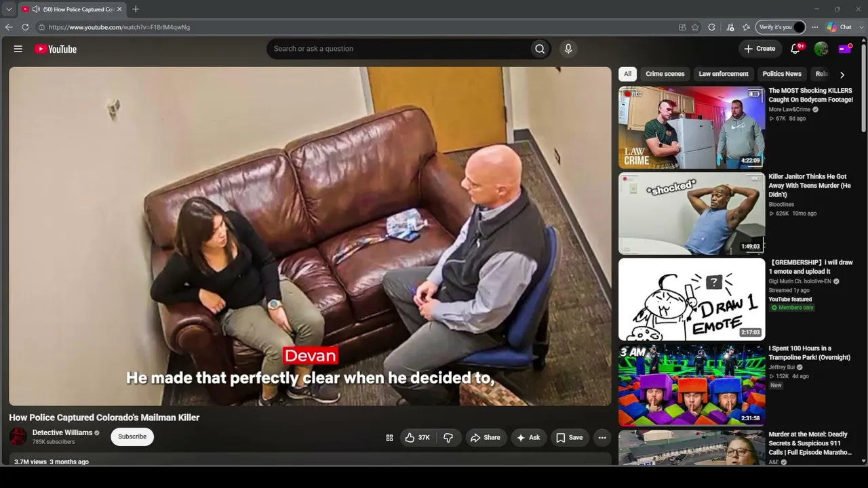Open the browser media control icon

730,27
